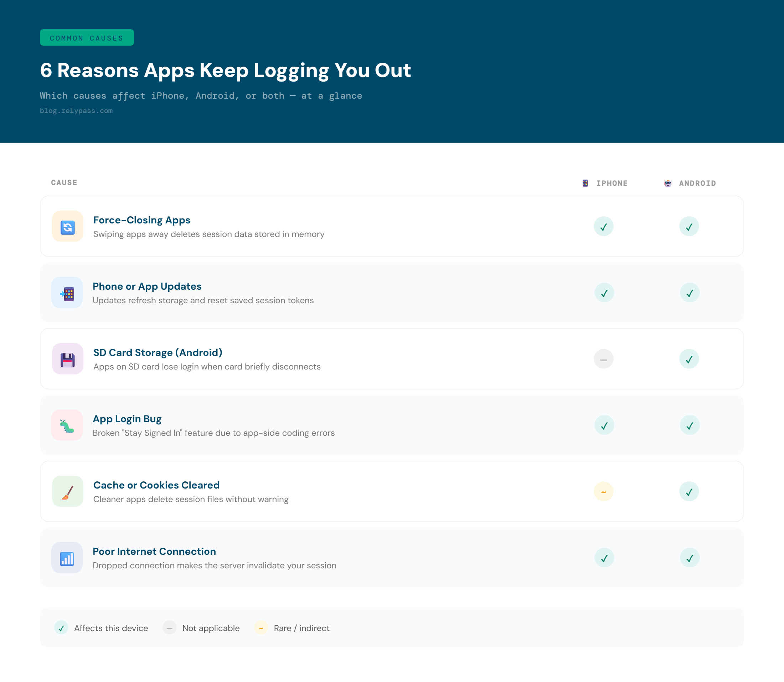This screenshot has height=682, width=784.
Task: Click the Rare / indirect legend label
Action: (301, 628)
